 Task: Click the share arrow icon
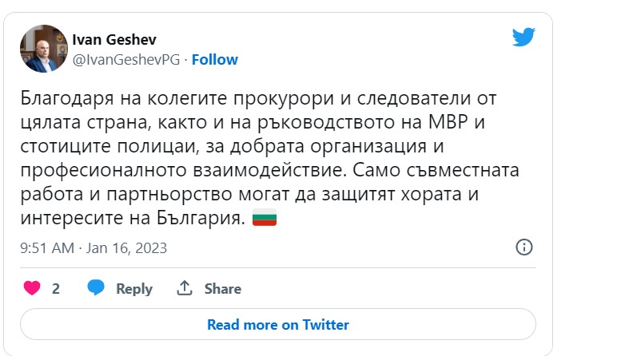185,288
